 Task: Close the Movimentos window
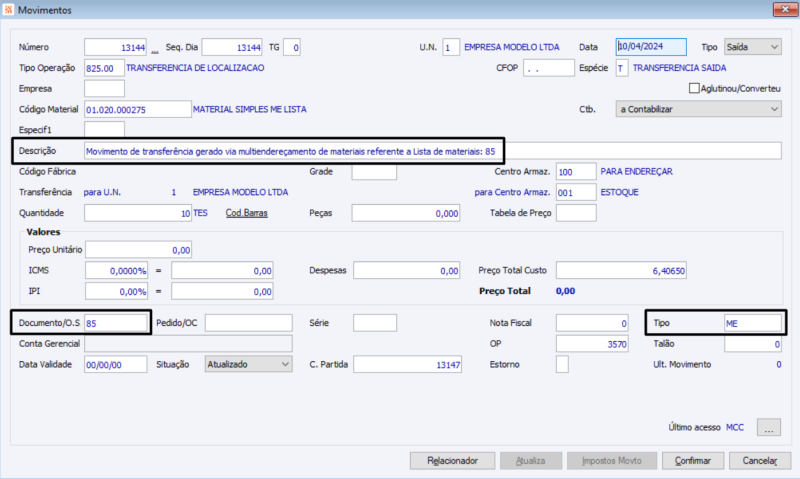click(785, 9)
